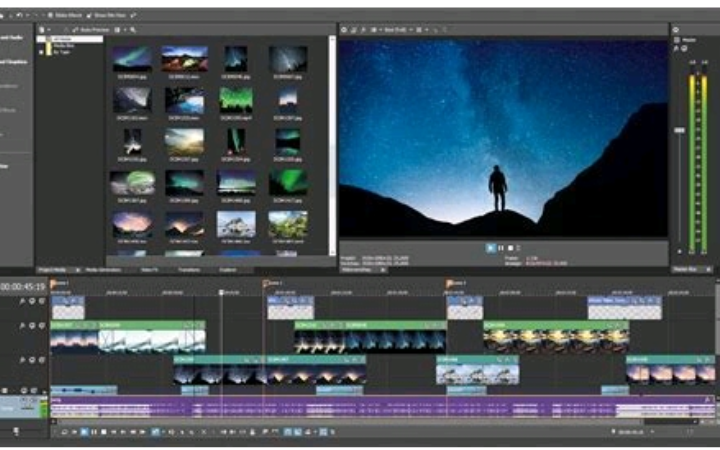Toggle Loop Playback in timeline transport
This screenshot has height=450, width=720.
point(64,432)
